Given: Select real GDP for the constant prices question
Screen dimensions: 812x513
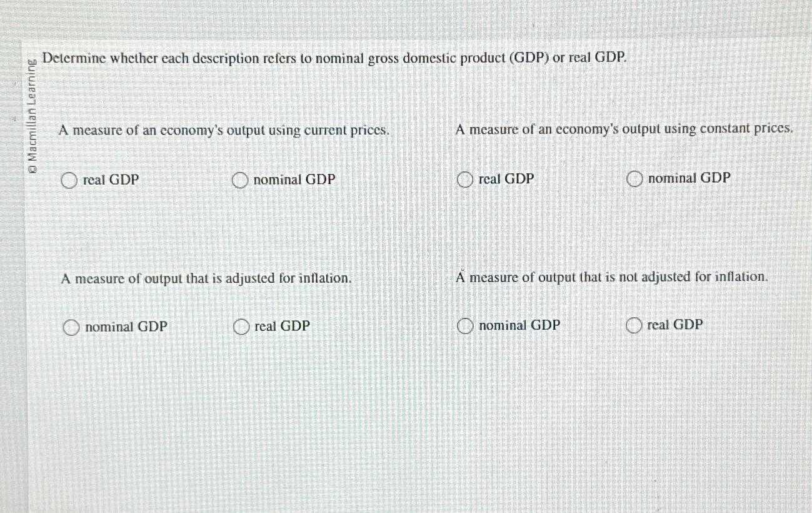Looking at the screenshot, I should 464,180.
